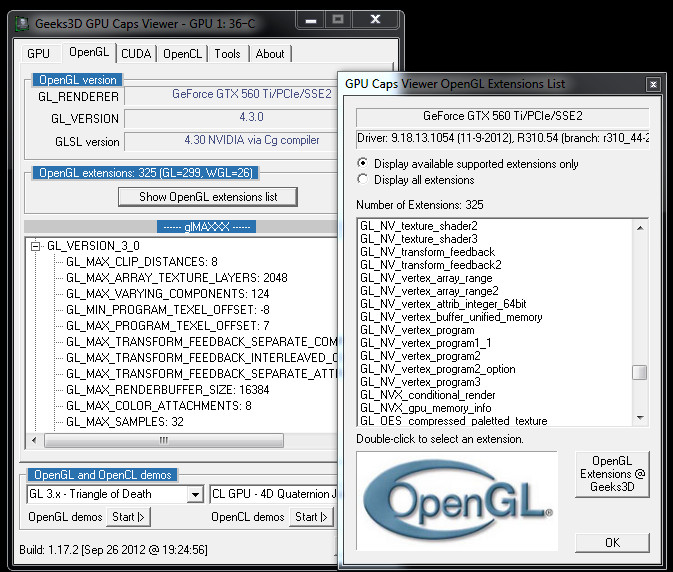Viewport: 673px width, 572px height.
Task: Start the OpenCL demo
Action: pyautogui.click(x=311, y=517)
